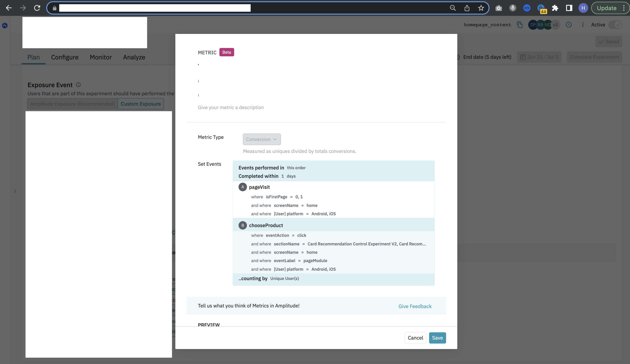
Task: Expand the collapsed left sidebar chevron
Action: (x=15, y=191)
